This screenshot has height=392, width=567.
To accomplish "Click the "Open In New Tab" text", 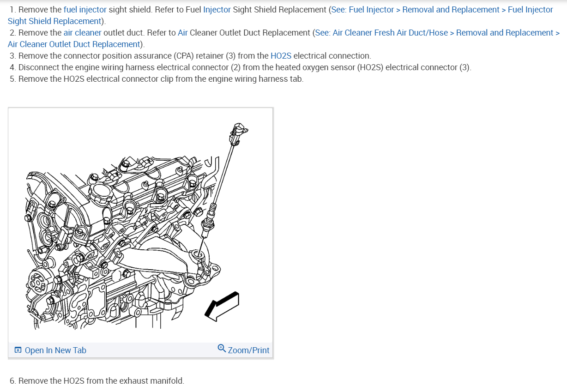I will click(x=55, y=350).
